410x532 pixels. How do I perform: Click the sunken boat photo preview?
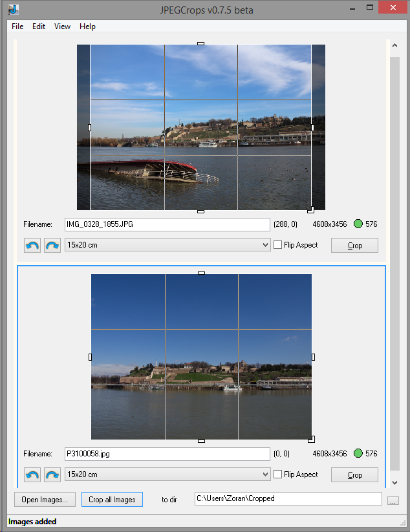[x=201, y=127]
